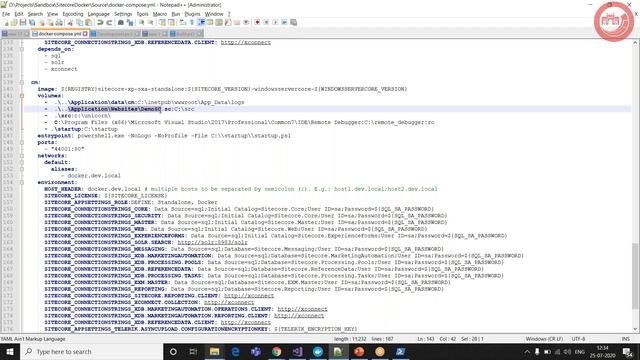640x360 pixels.
Task: Click the Windows search box in the taskbar
Action: point(91,351)
